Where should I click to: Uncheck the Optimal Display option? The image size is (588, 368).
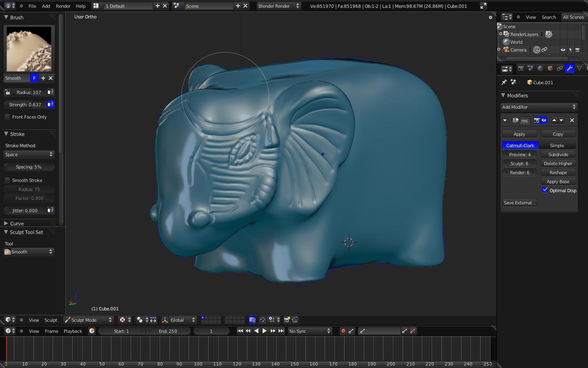tap(545, 190)
